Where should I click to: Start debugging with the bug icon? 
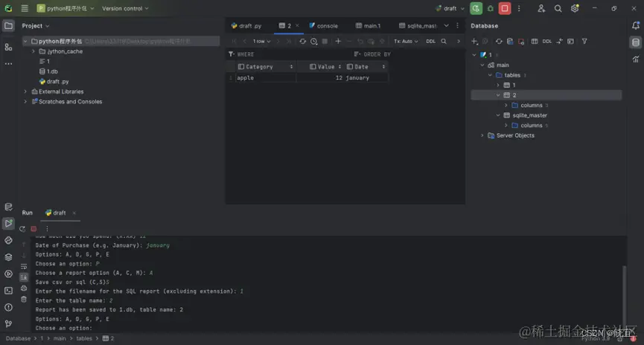(x=491, y=8)
